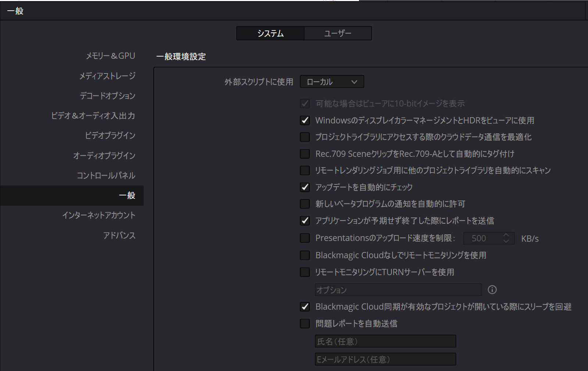Click the info icon beside オプション field
The height and width of the screenshot is (371, 588).
pos(492,290)
